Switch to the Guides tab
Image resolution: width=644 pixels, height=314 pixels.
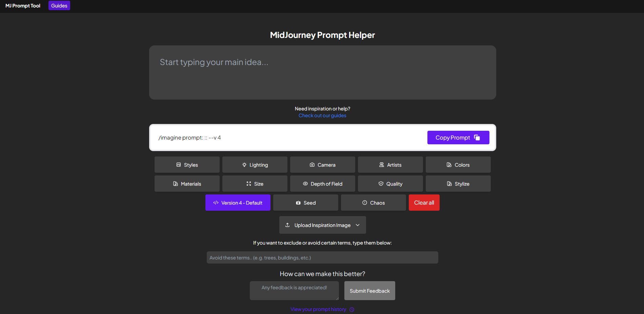pyautogui.click(x=59, y=5)
